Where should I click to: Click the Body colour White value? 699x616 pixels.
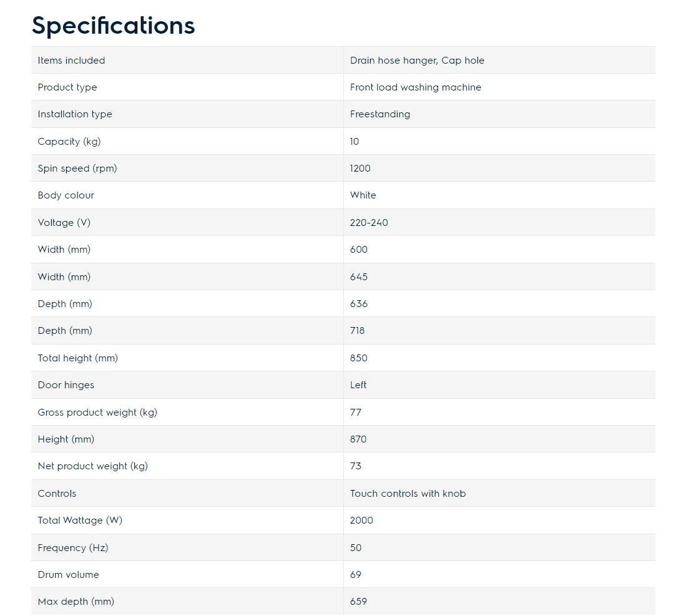coord(363,195)
